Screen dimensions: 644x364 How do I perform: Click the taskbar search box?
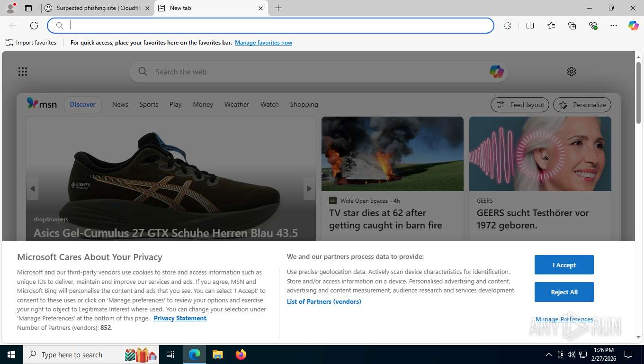pos(92,355)
